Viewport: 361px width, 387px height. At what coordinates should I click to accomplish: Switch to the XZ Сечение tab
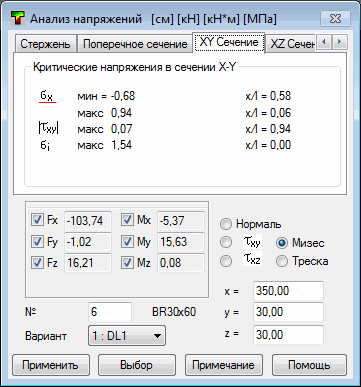(x=291, y=44)
